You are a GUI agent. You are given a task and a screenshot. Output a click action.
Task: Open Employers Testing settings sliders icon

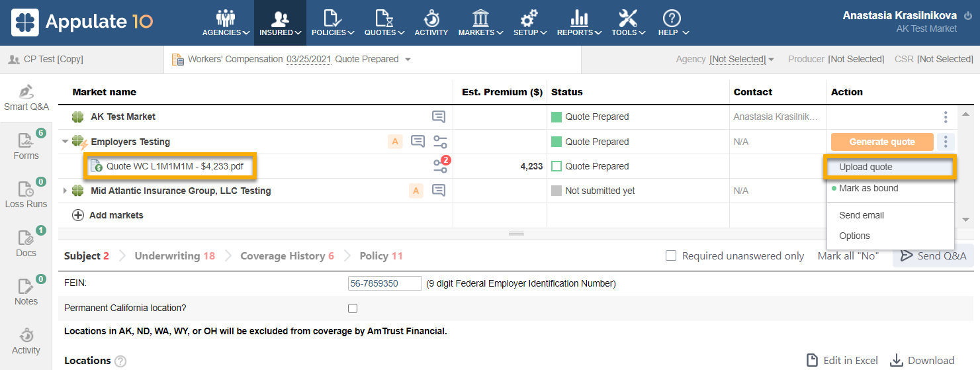440,142
